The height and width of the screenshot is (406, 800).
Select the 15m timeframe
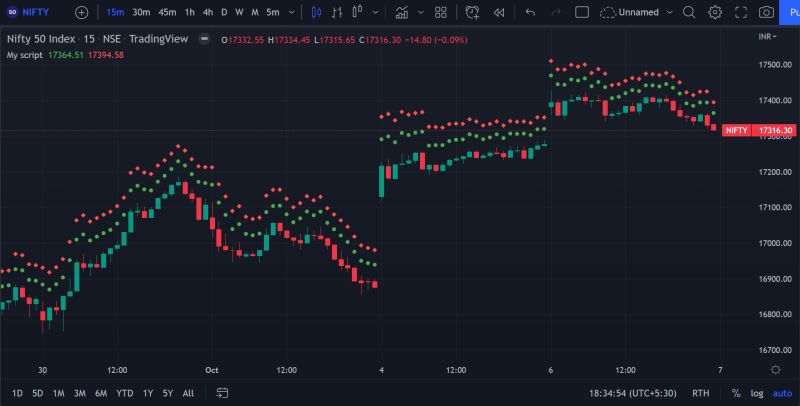tap(115, 12)
